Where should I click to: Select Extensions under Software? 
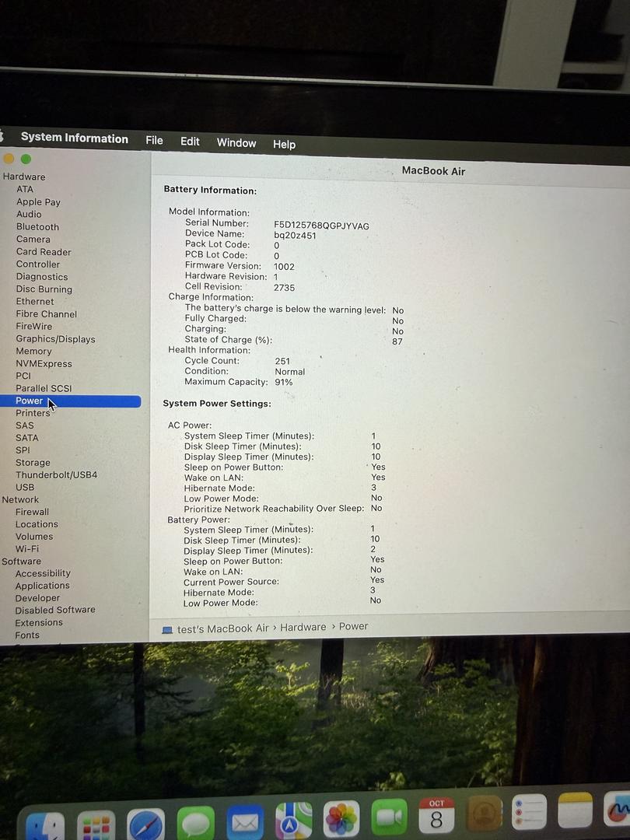pos(39,623)
